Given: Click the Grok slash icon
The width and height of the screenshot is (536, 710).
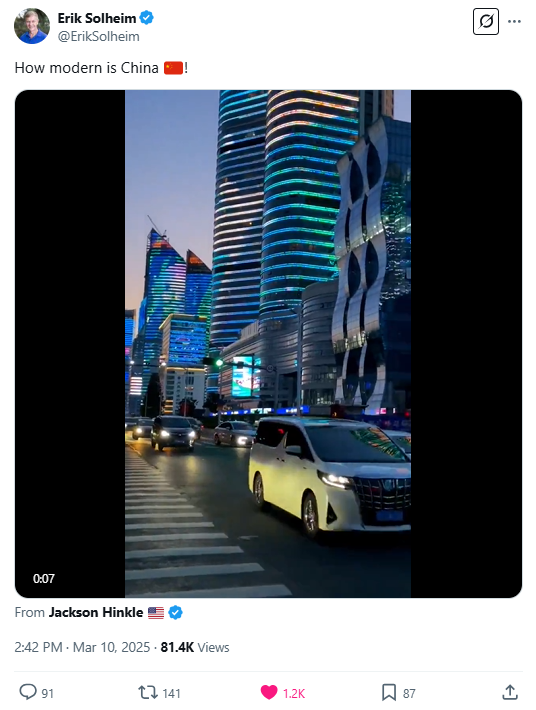Looking at the screenshot, I should [x=486, y=21].
